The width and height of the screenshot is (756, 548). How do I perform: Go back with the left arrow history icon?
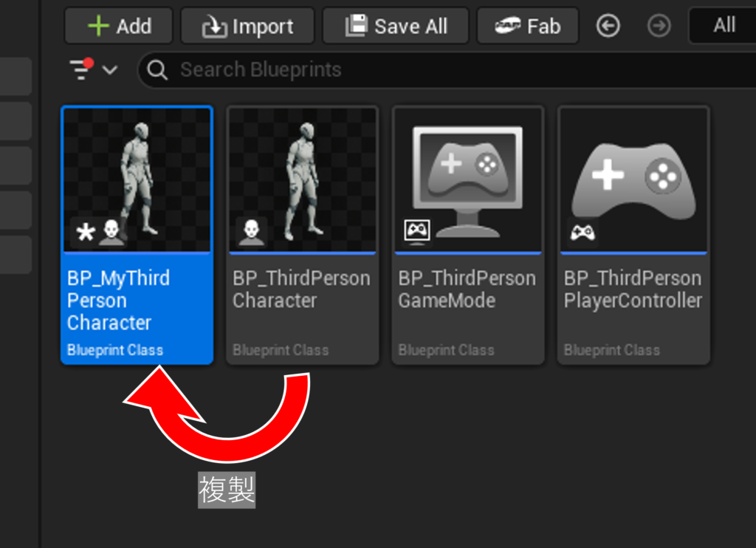608,27
